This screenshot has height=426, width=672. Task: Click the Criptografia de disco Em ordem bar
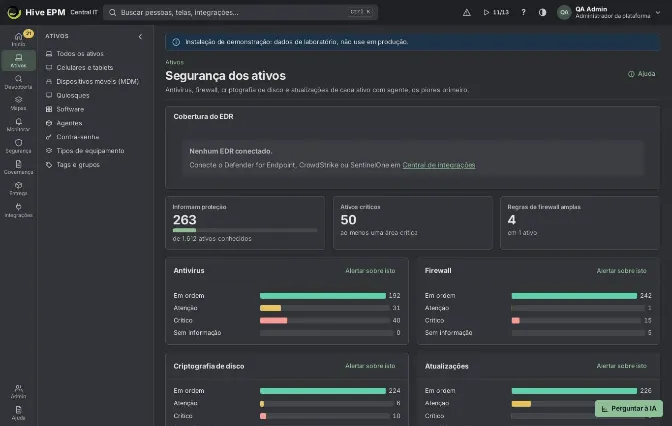(323, 391)
